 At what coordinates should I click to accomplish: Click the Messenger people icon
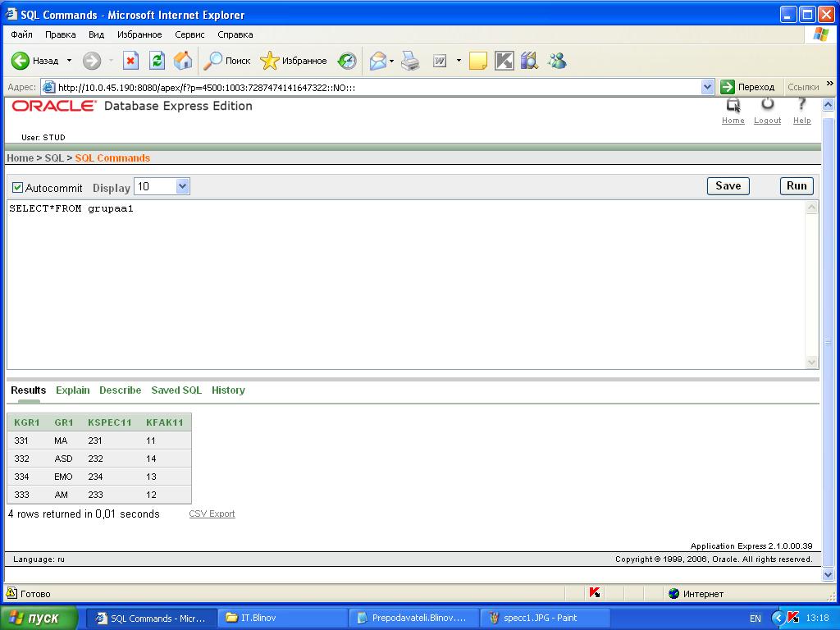(557, 61)
